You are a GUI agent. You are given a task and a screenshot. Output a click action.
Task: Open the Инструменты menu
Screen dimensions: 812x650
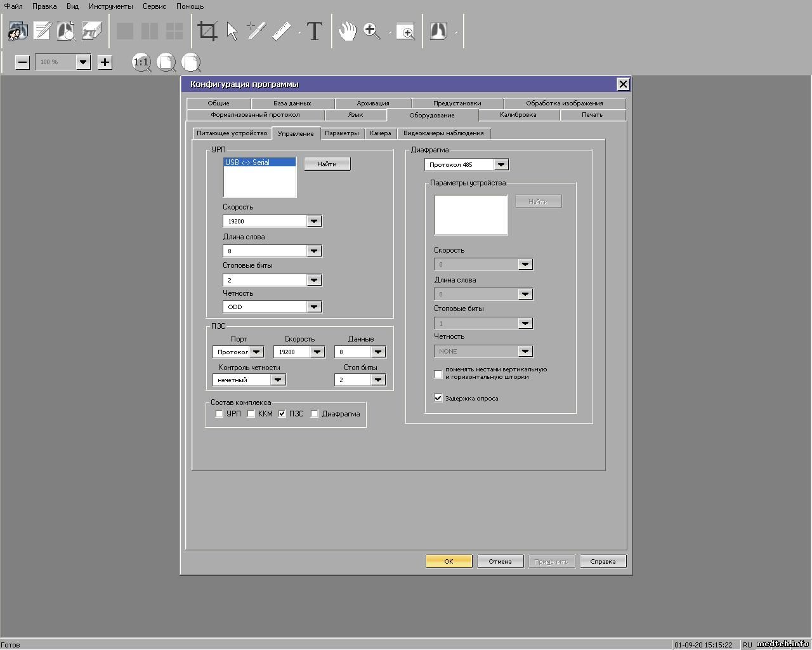pos(111,6)
